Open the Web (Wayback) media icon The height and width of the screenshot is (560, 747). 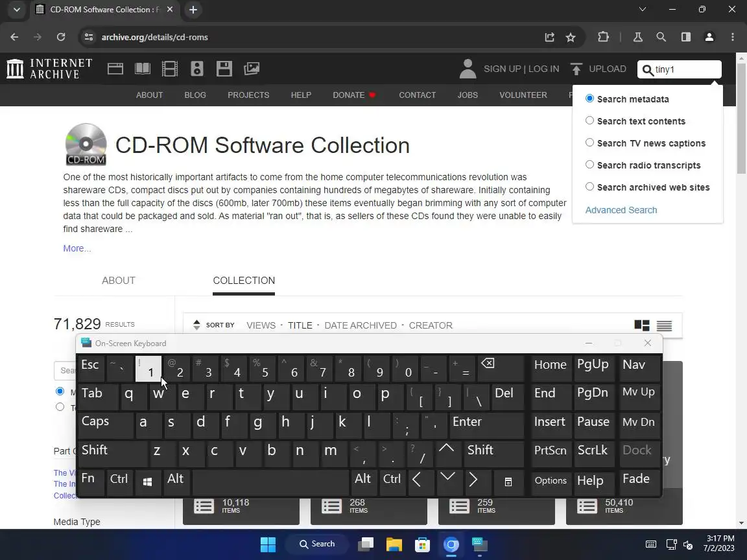click(x=115, y=69)
